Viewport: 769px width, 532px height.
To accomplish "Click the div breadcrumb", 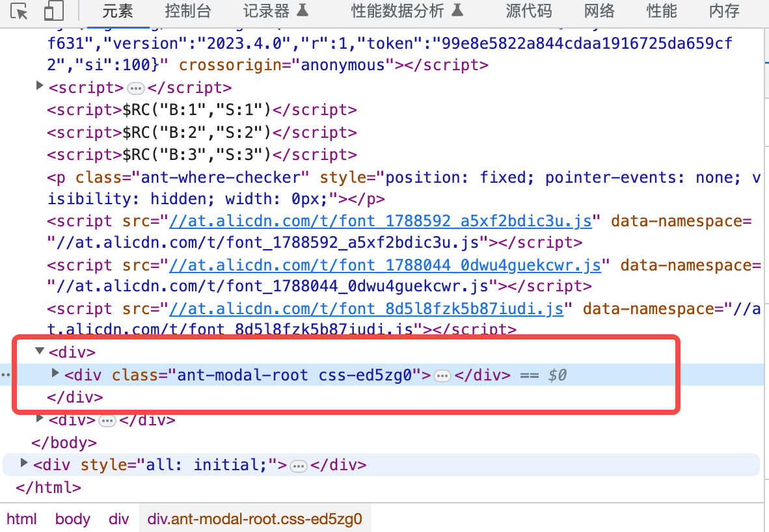I will [x=118, y=519].
